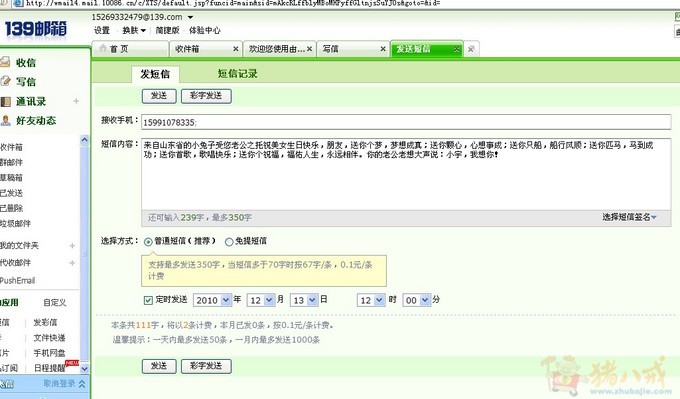Click the plus icon beside 代收邮件
Image resolution: width=680 pixels, height=399 pixels.
tap(72, 263)
